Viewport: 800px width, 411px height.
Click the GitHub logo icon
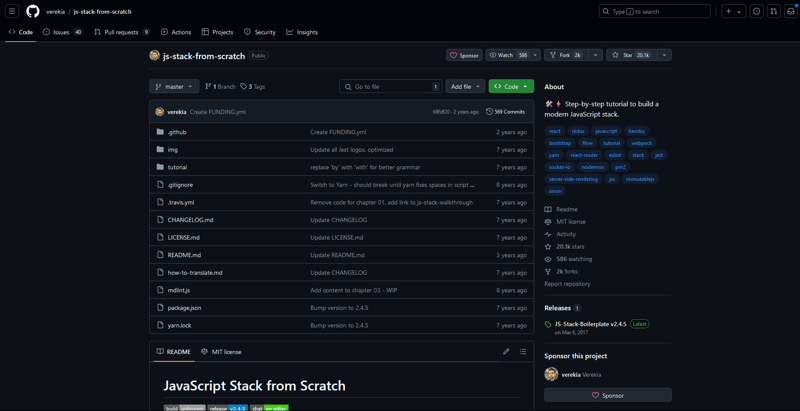[33, 11]
